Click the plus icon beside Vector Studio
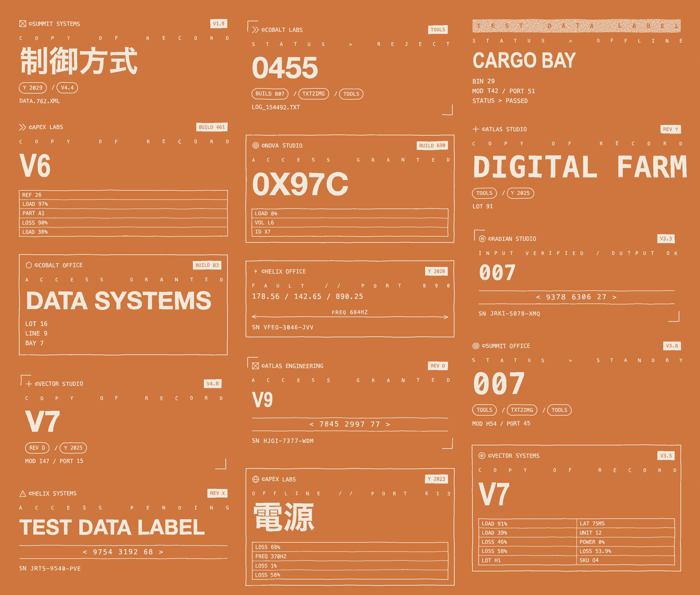Image resolution: width=700 pixels, height=595 pixels. [29, 384]
